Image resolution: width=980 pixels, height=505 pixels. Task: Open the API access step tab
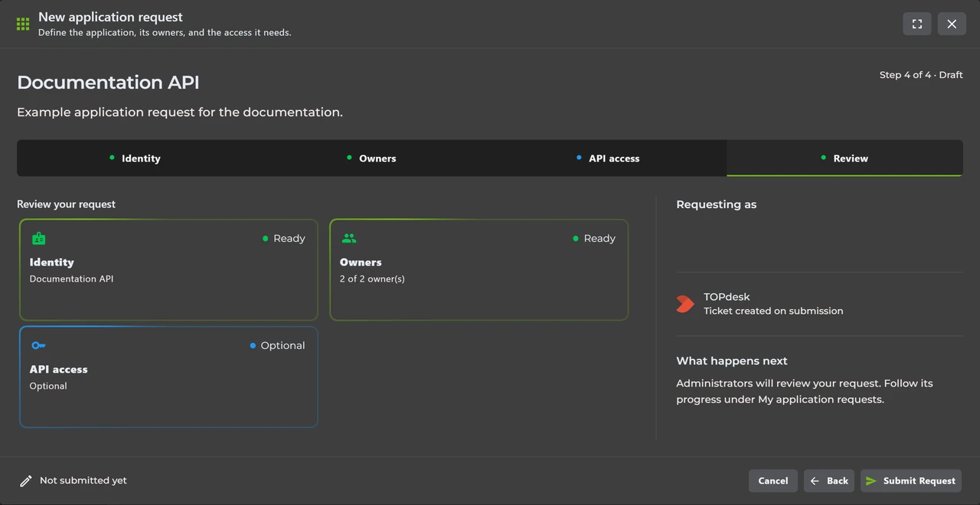[x=608, y=158]
